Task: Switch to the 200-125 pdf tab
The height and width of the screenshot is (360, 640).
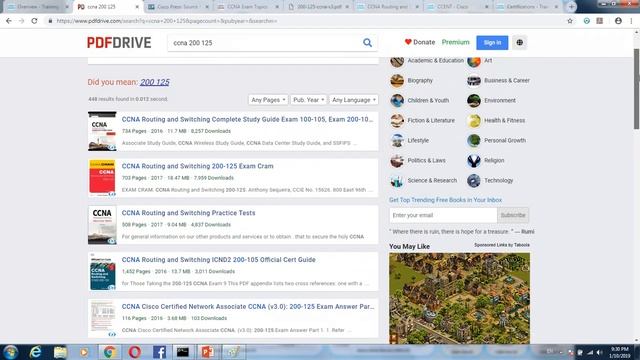Action: coord(318,7)
